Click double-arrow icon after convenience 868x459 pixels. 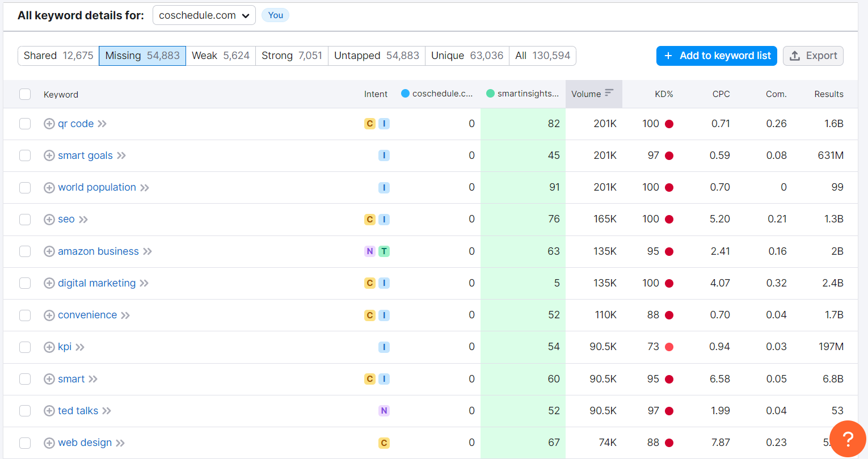[125, 315]
